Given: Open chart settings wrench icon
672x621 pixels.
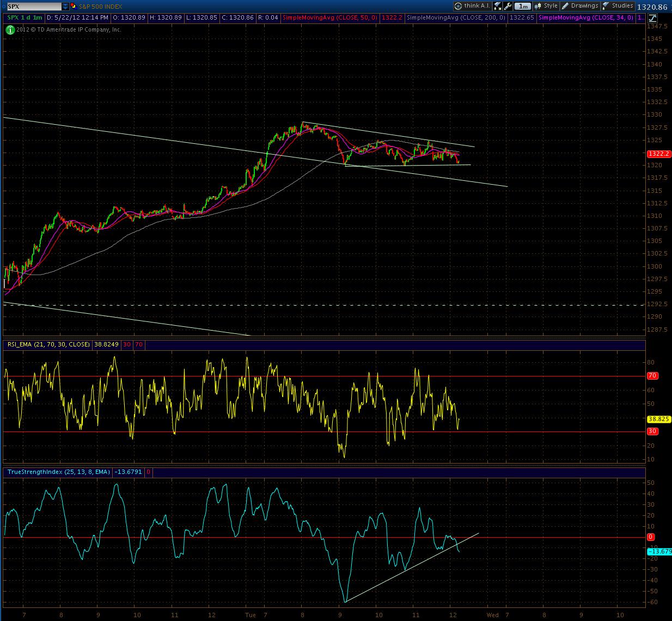Looking at the screenshot, I should pyautogui.click(x=508, y=6).
